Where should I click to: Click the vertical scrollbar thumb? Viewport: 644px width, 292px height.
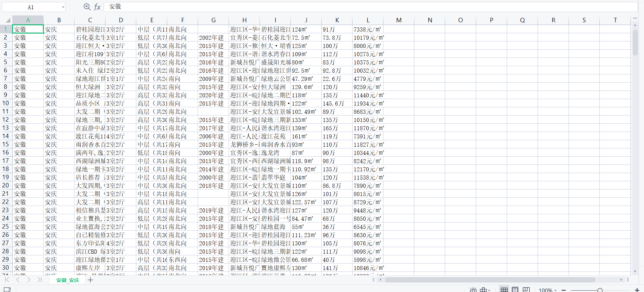pyautogui.click(x=635, y=42)
